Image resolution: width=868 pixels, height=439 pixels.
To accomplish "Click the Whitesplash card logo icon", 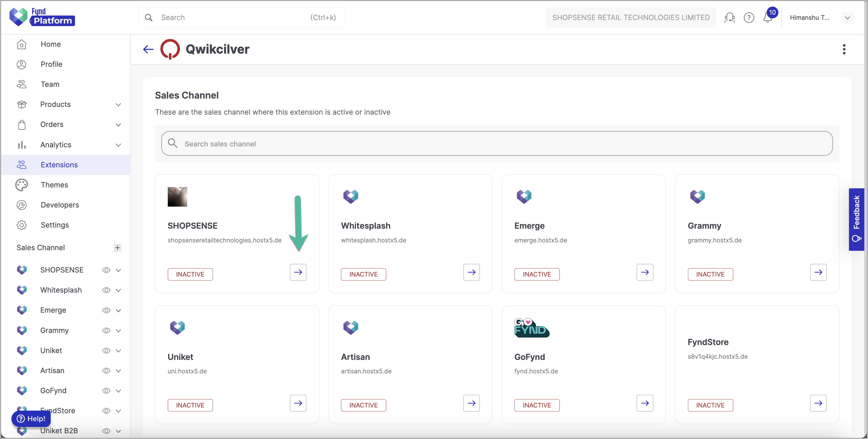I will click(x=350, y=197).
